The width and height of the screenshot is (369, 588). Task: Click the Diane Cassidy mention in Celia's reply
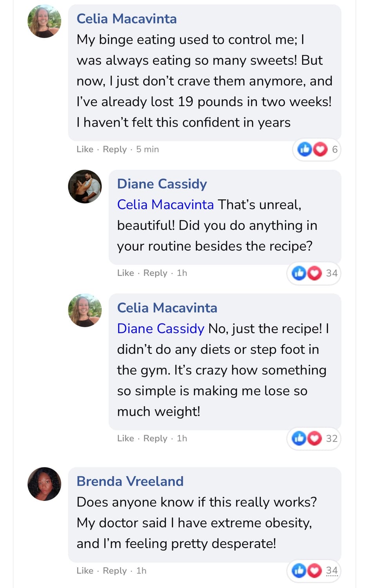(x=161, y=328)
